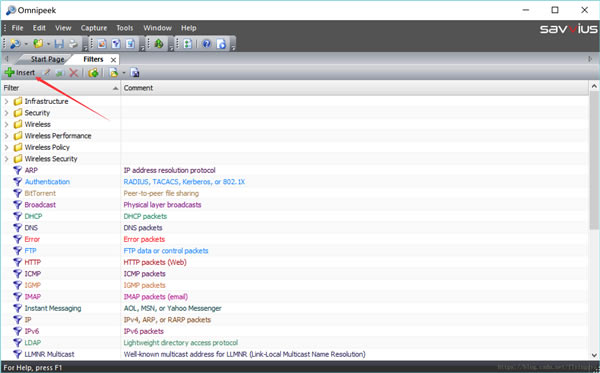Image resolution: width=600 pixels, height=373 pixels.
Task: Click the filters funnel icon in toolbar
Action: (116, 44)
